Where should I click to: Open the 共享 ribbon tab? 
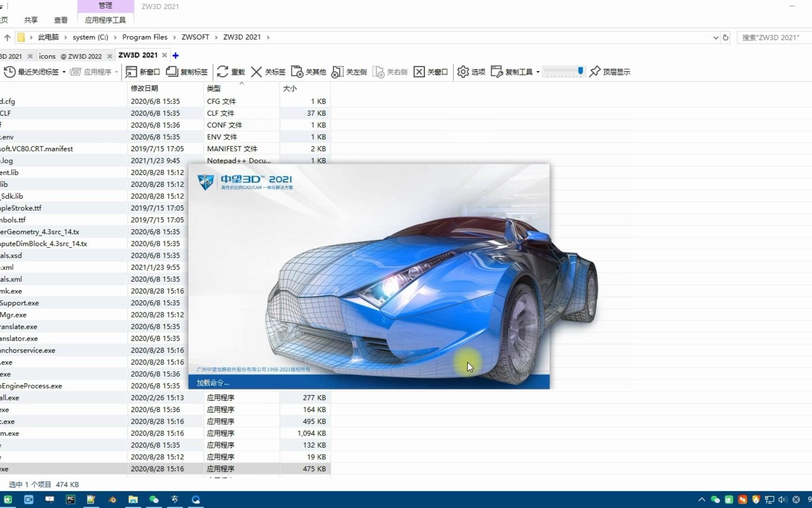click(31, 20)
